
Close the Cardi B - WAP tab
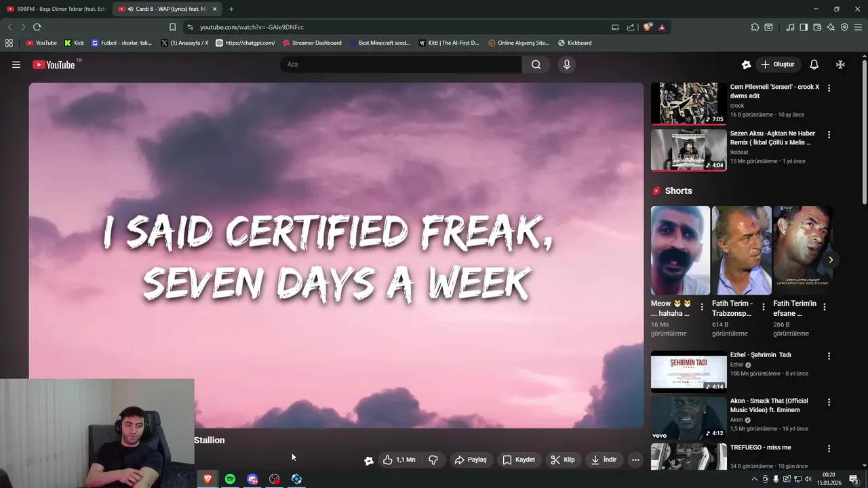(215, 9)
